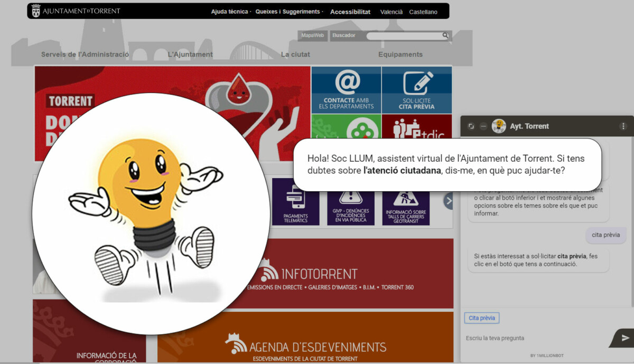This screenshot has height=364, width=634.
Task: Open the Ajuda tècnica dropdown menu
Action: click(x=230, y=11)
